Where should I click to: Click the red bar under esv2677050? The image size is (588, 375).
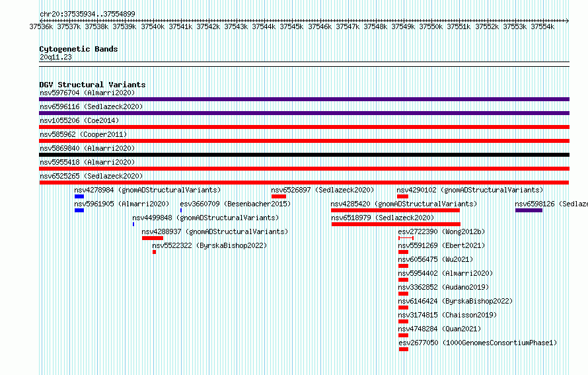pyautogui.click(x=404, y=349)
